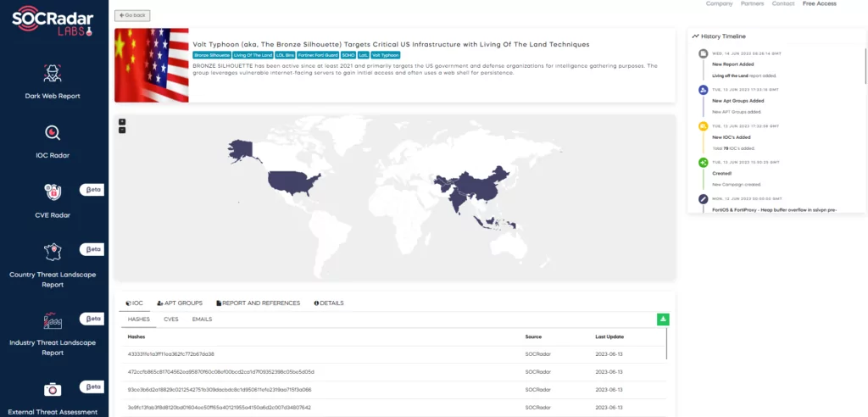This screenshot has height=417, width=868.
Task: Click the Beta badge beside Industry Threat Landscape
Action: click(x=92, y=319)
